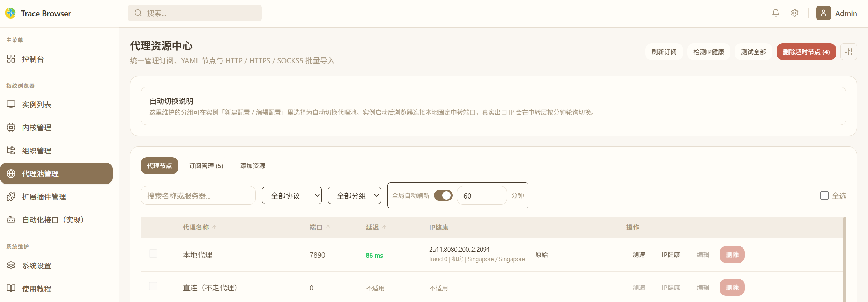This screenshot has width=868, height=302.
Task: Click the 内核管理 chip icon
Action: [x=11, y=127]
